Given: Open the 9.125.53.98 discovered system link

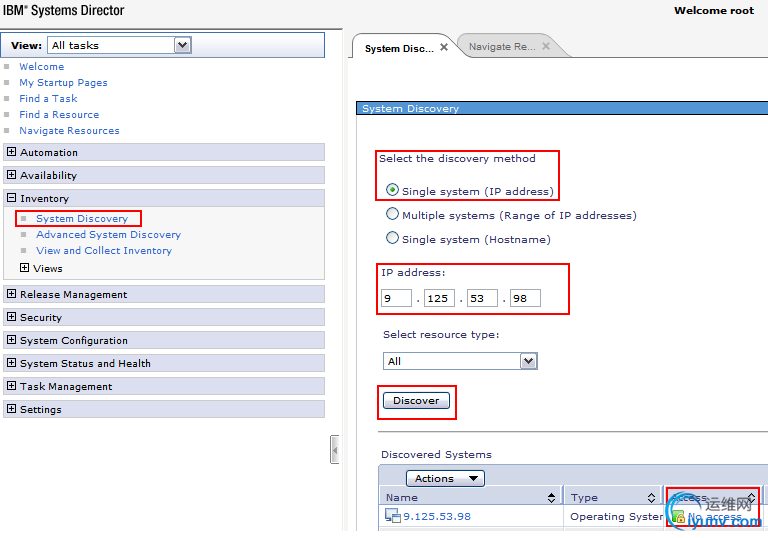Looking at the screenshot, I should click(437, 516).
